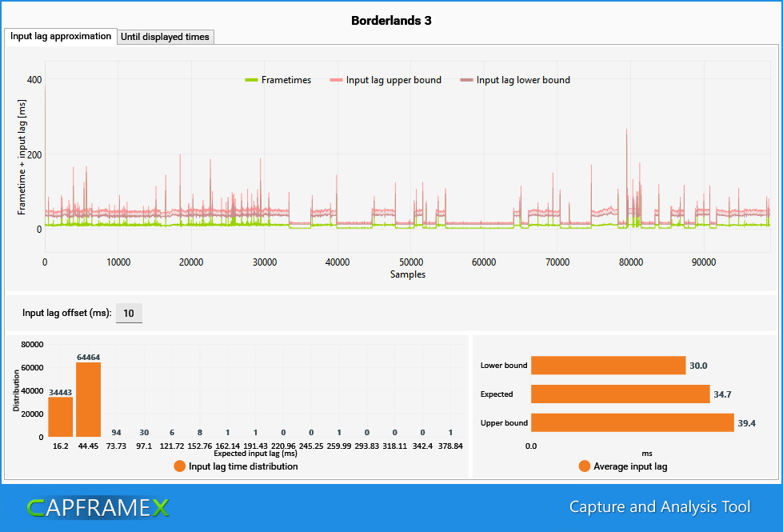Click the Input lag offset value field

coord(129,314)
